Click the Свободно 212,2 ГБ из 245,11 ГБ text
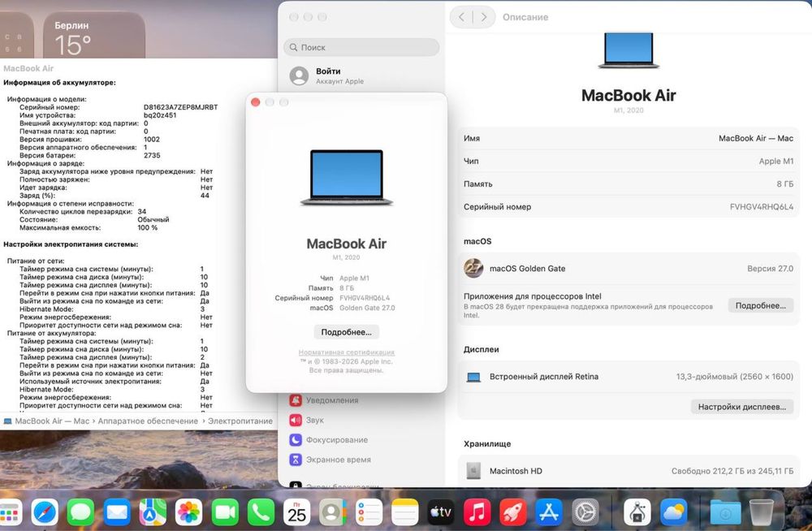Image resolution: width=812 pixels, height=531 pixels. click(x=732, y=471)
